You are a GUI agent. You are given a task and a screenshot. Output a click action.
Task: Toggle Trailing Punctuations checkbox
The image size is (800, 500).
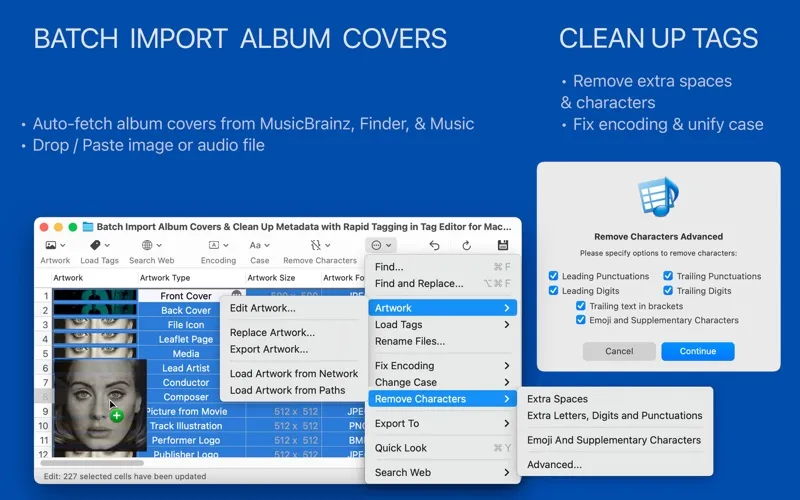668,276
